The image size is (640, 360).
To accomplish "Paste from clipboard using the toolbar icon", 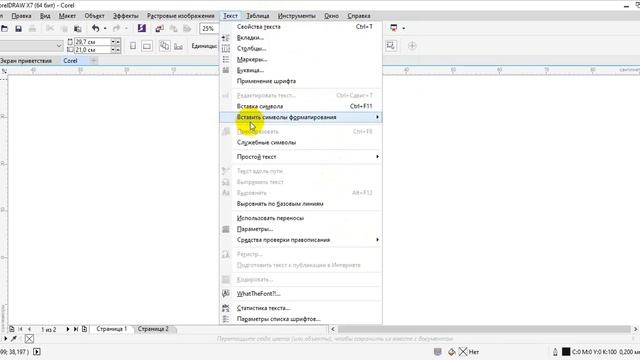I will (x=78, y=29).
